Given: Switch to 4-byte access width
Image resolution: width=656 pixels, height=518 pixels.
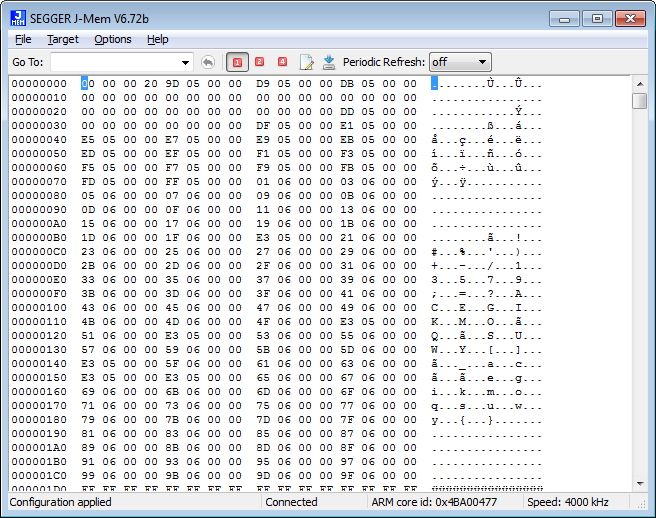Looking at the screenshot, I should click(283, 62).
